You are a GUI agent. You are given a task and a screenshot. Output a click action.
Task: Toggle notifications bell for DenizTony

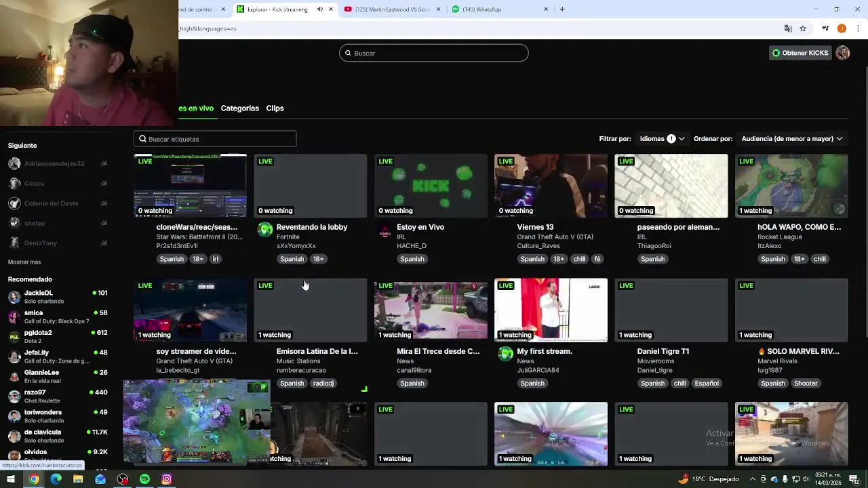(104, 243)
